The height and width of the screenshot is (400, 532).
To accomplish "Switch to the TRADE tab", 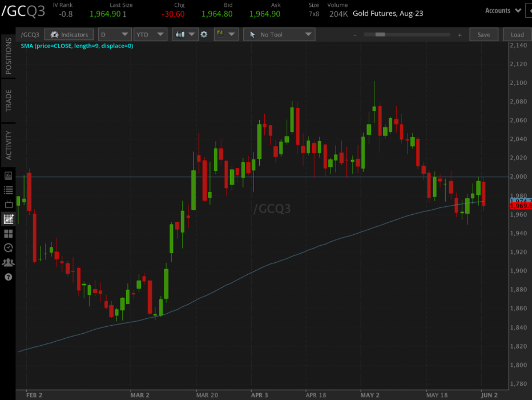I will point(7,100).
